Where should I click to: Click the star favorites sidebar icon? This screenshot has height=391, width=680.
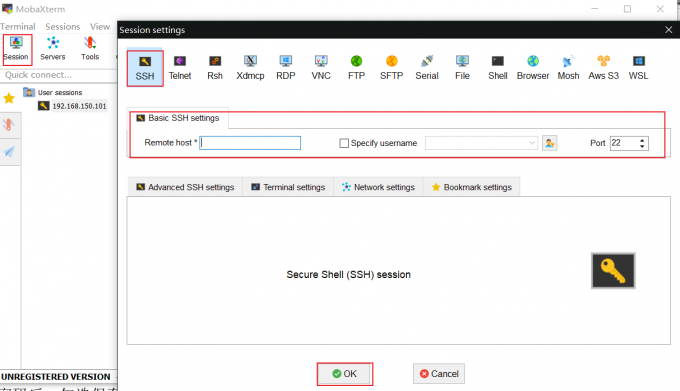pos(9,98)
